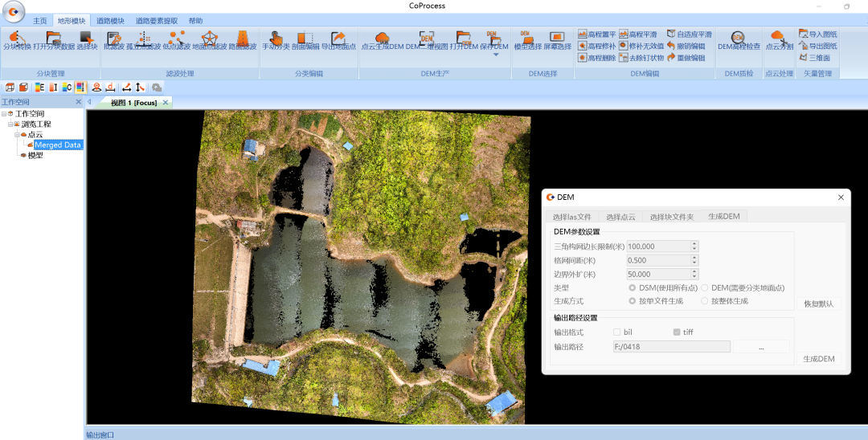Select the 高程置平 elevation flatten tool
This screenshot has width=868, height=440.
click(x=596, y=35)
